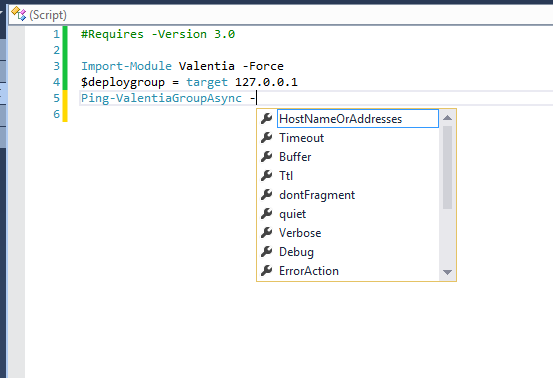The height and width of the screenshot is (378, 553).
Task: Choose ErrorAction from IntelliSense list
Action: (x=309, y=271)
